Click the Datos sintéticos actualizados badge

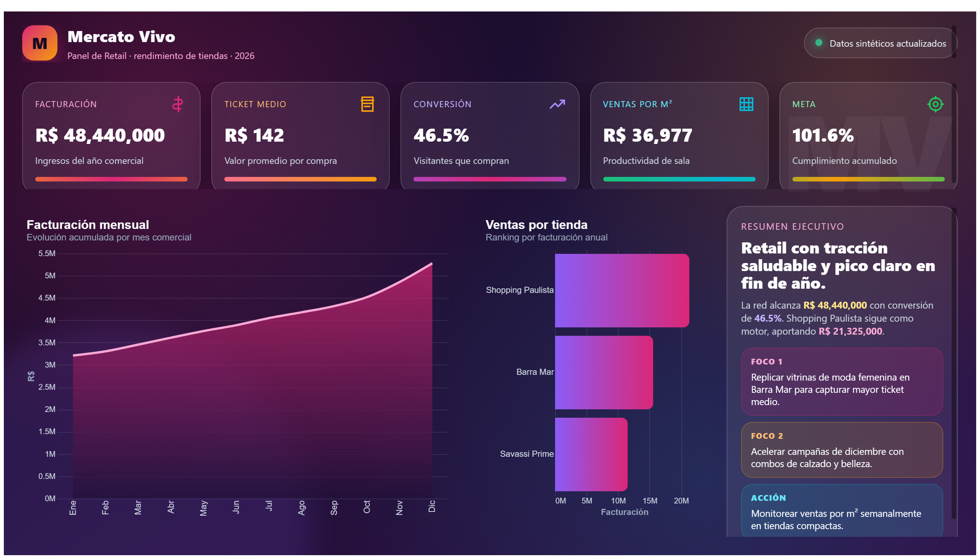point(880,43)
